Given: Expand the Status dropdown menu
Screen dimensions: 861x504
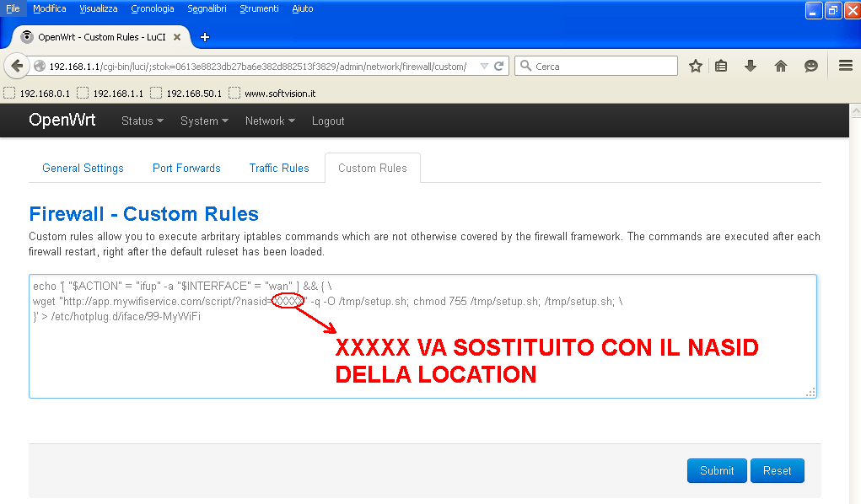Looking at the screenshot, I should click(143, 121).
